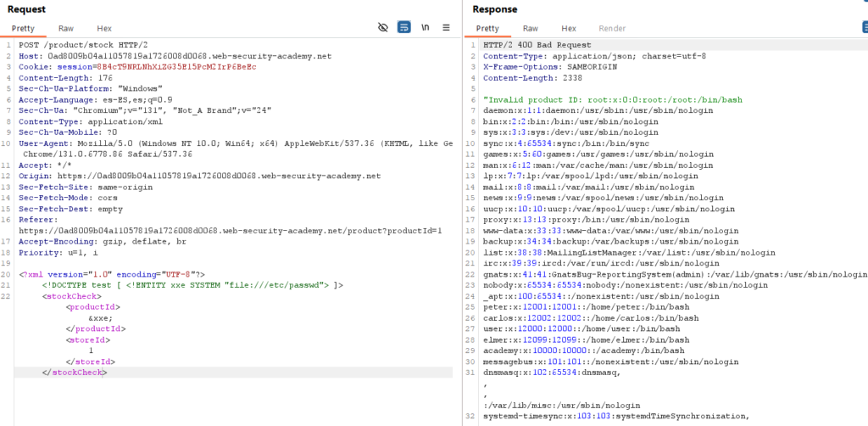Click the Sec-Ch-Ua-Mobile: ?0 header
The image size is (868, 426).
click(x=68, y=132)
